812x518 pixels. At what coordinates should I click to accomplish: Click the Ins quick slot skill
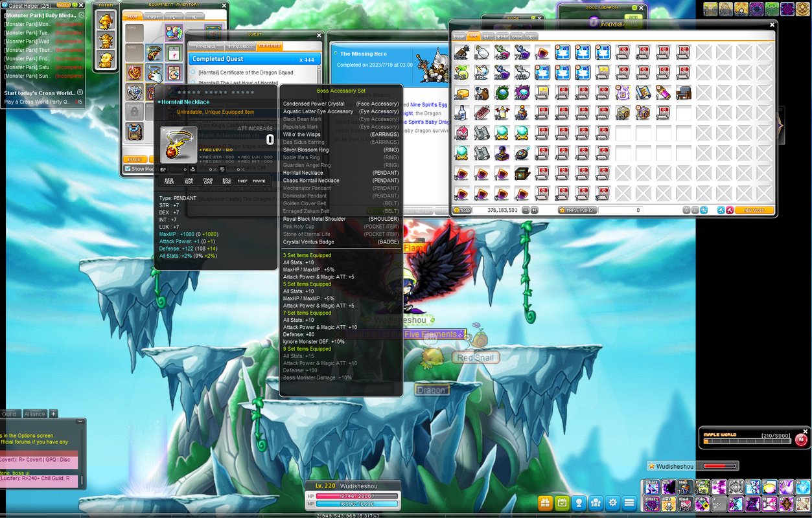point(668,487)
